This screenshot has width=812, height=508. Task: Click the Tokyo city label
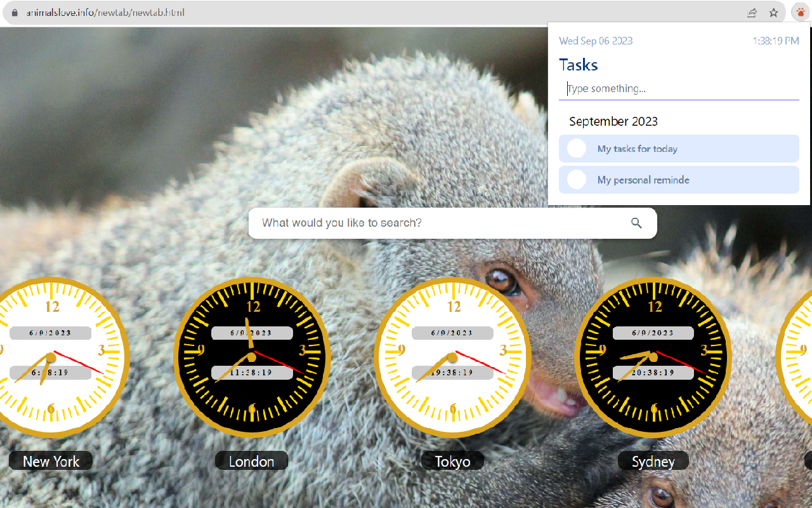[x=452, y=461]
